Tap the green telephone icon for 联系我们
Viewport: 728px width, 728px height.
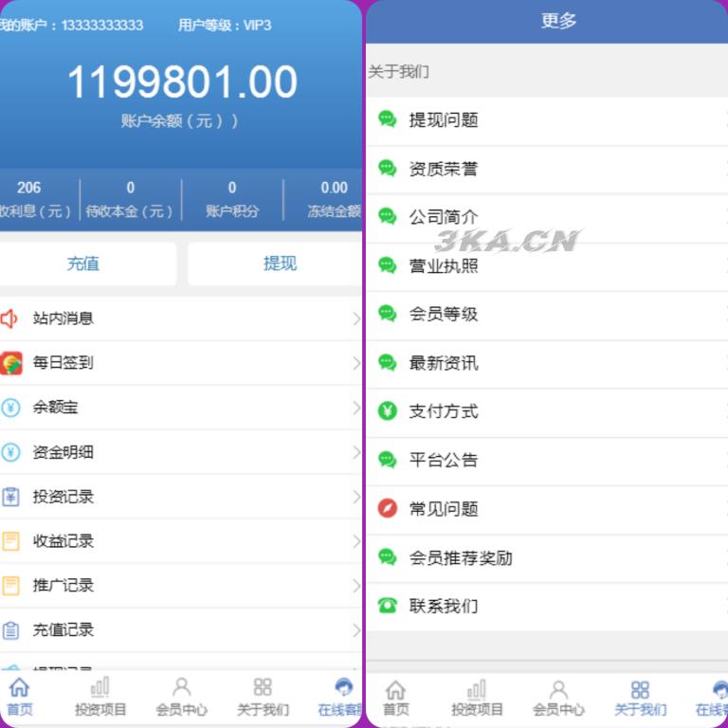click(387, 606)
